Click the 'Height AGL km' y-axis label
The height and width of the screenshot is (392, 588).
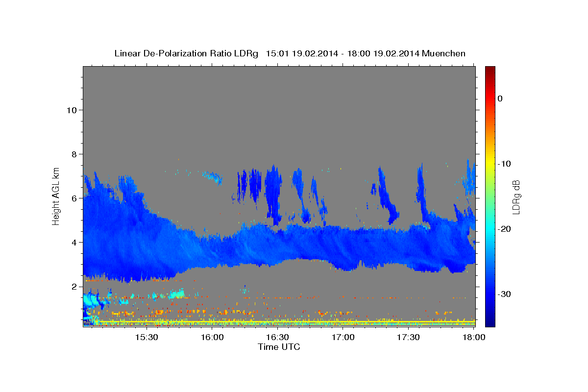click(56, 196)
